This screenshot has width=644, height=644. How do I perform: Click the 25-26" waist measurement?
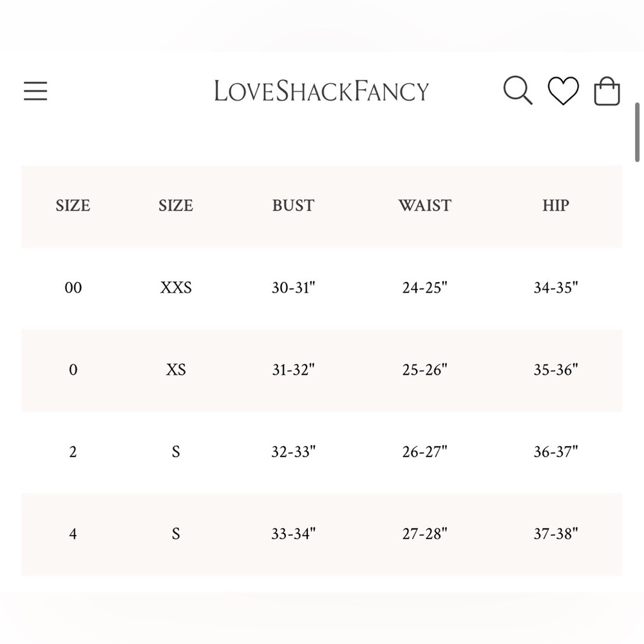pos(424,370)
